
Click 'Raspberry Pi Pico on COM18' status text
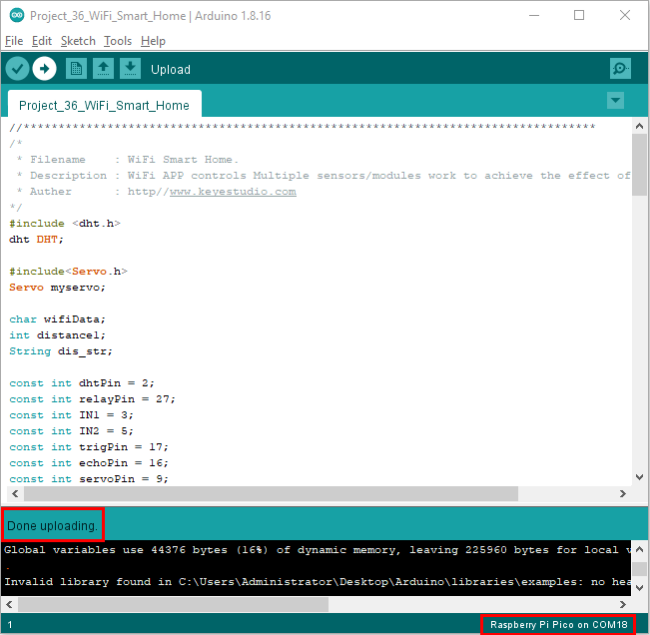(x=558, y=625)
